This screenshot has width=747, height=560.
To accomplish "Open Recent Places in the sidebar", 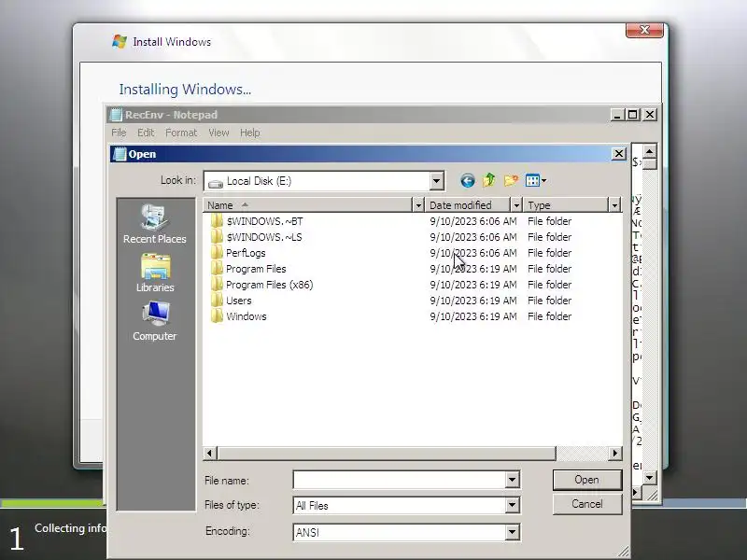I will tap(154, 224).
